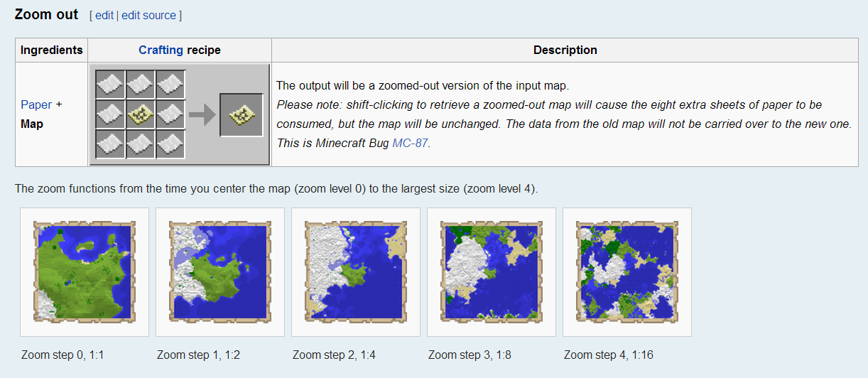This screenshot has height=378, width=868.
Task: Click the 'Please note: shift-clicking' italic text
Action: tap(563, 124)
